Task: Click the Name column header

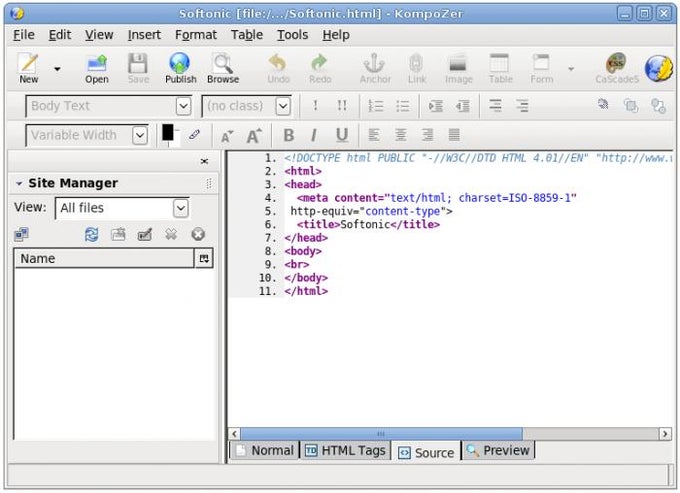Action: [104, 258]
